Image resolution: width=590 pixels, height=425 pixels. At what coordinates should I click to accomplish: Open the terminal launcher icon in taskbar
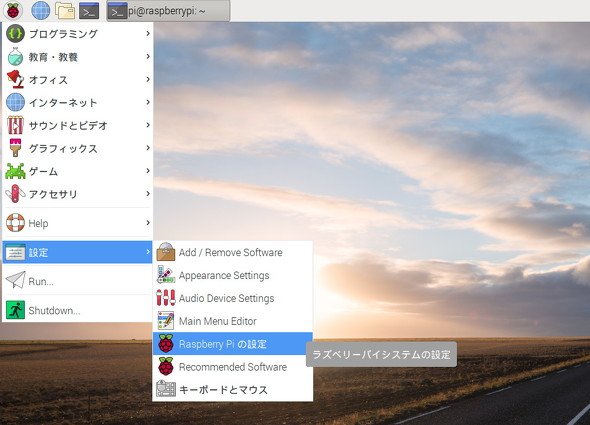point(89,11)
